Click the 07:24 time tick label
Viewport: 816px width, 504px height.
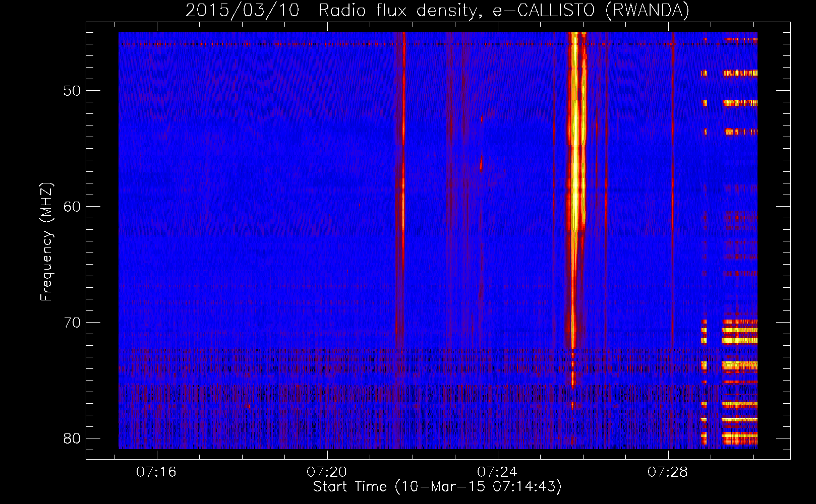[497, 472]
